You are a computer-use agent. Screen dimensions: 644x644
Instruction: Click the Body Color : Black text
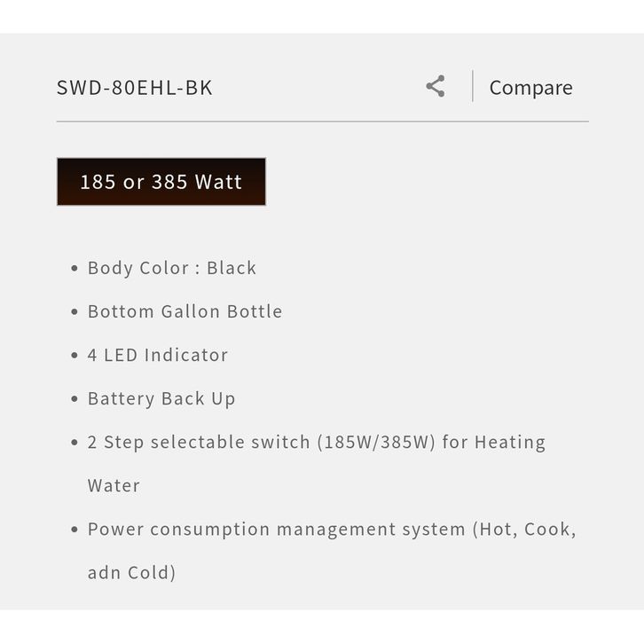click(x=172, y=268)
